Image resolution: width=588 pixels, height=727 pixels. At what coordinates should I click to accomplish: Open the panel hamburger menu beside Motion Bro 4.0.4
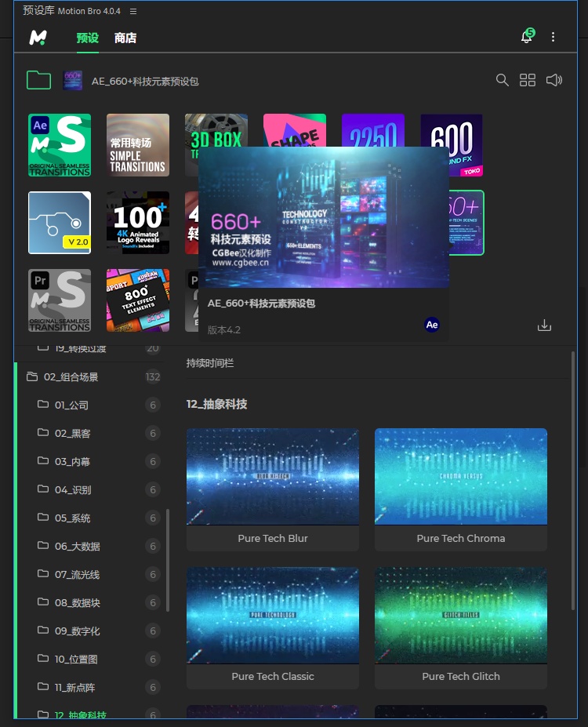(133, 11)
